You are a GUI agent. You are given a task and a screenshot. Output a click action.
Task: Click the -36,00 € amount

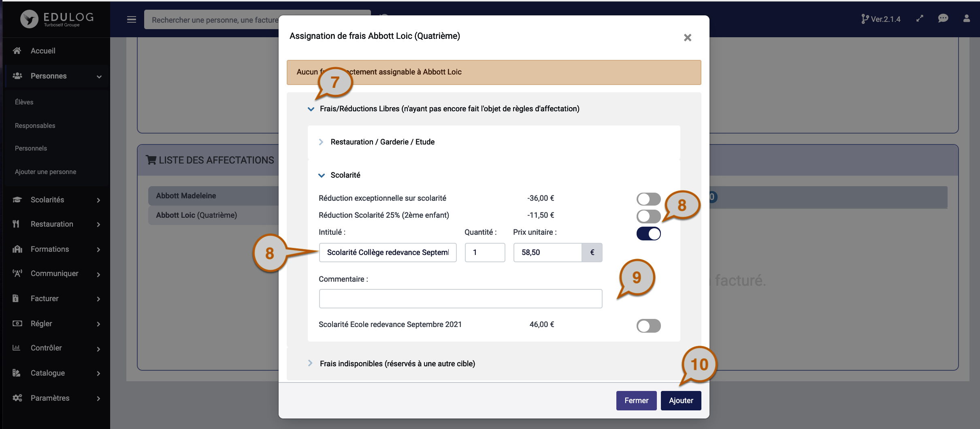coord(541,198)
